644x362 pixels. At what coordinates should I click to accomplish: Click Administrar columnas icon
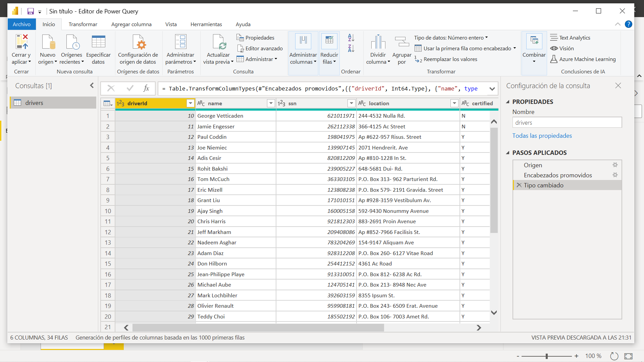pyautogui.click(x=303, y=41)
